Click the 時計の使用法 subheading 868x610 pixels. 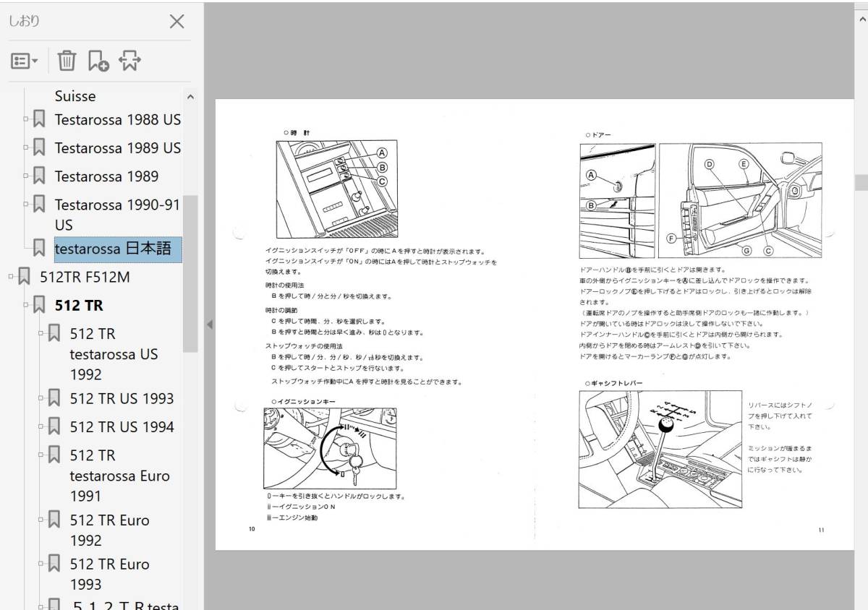tap(285, 285)
